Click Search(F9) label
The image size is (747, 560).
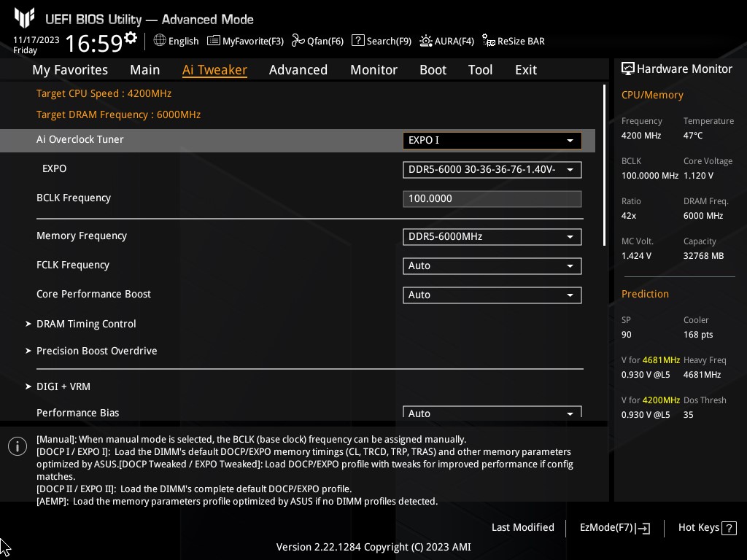(389, 41)
